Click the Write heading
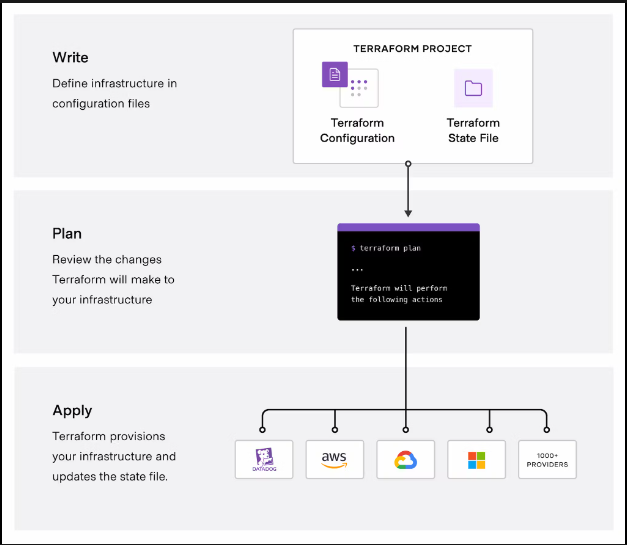627x545 pixels. [70, 58]
